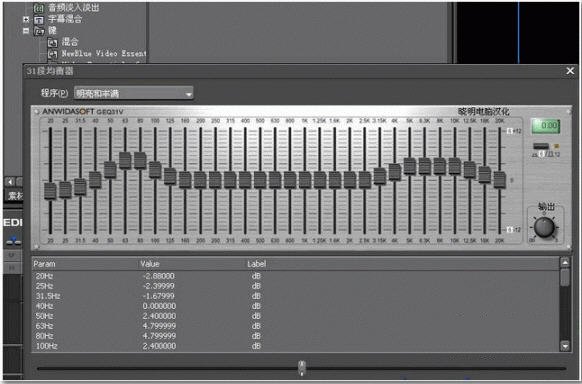Collapse the 键 tree node
This screenshot has height=384, width=582.
click(x=26, y=31)
